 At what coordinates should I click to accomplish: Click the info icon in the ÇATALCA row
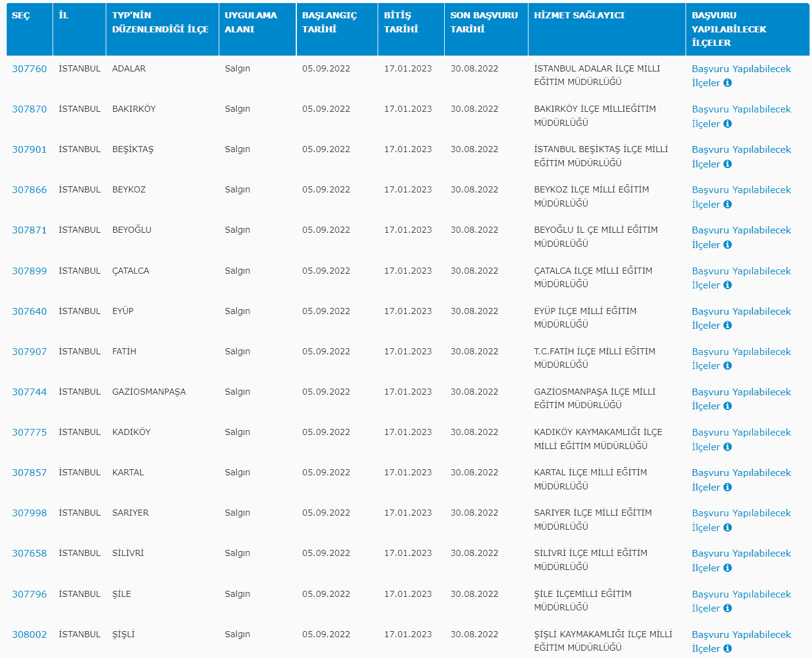(x=727, y=285)
